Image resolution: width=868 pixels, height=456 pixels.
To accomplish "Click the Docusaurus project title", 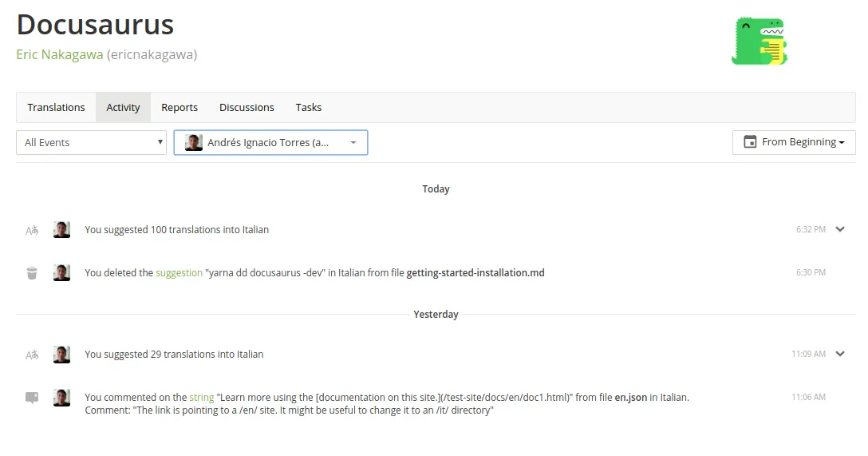I will coord(95,25).
